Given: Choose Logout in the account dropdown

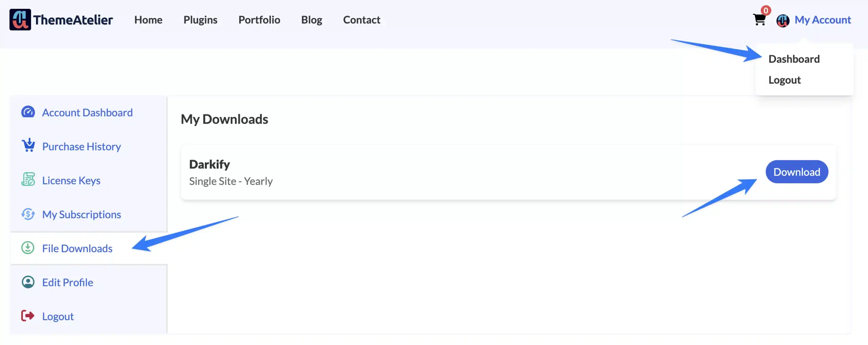Looking at the screenshot, I should (784, 80).
